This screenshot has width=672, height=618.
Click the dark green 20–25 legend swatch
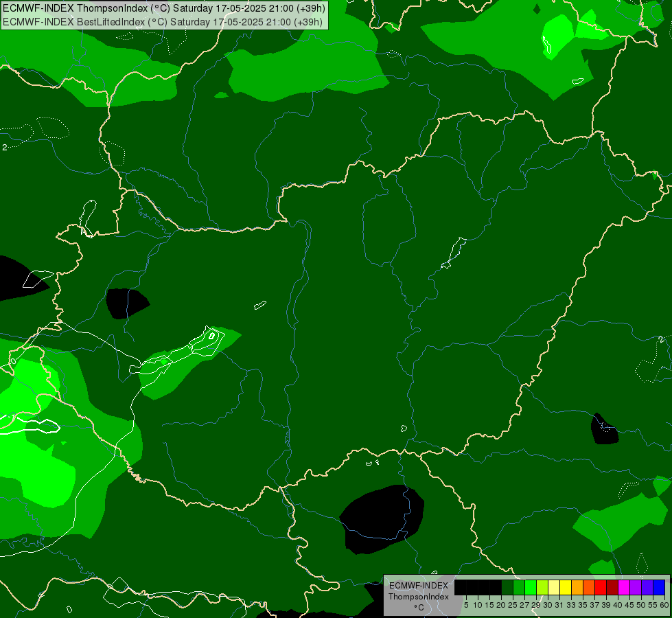coord(507,588)
